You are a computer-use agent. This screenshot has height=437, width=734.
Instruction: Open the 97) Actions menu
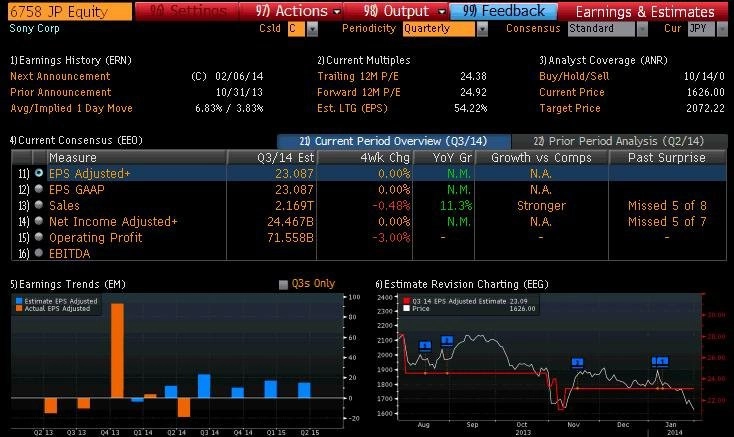(x=291, y=11)
